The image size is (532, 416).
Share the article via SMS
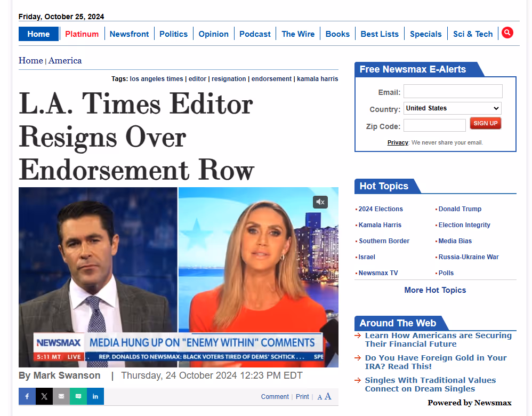click(x=78, y=396)
